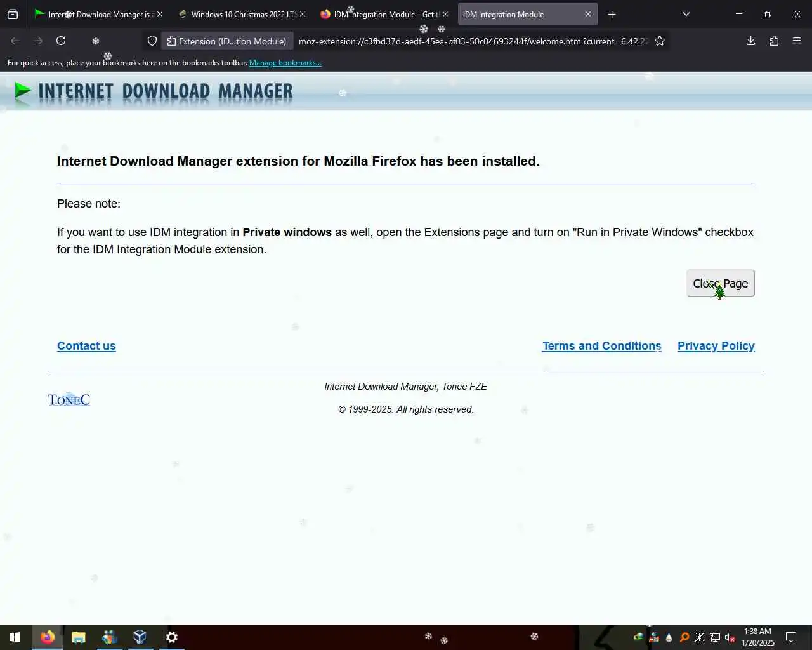Click the Tonec logo
Screen dimensions: 812x650
(69, 399)
